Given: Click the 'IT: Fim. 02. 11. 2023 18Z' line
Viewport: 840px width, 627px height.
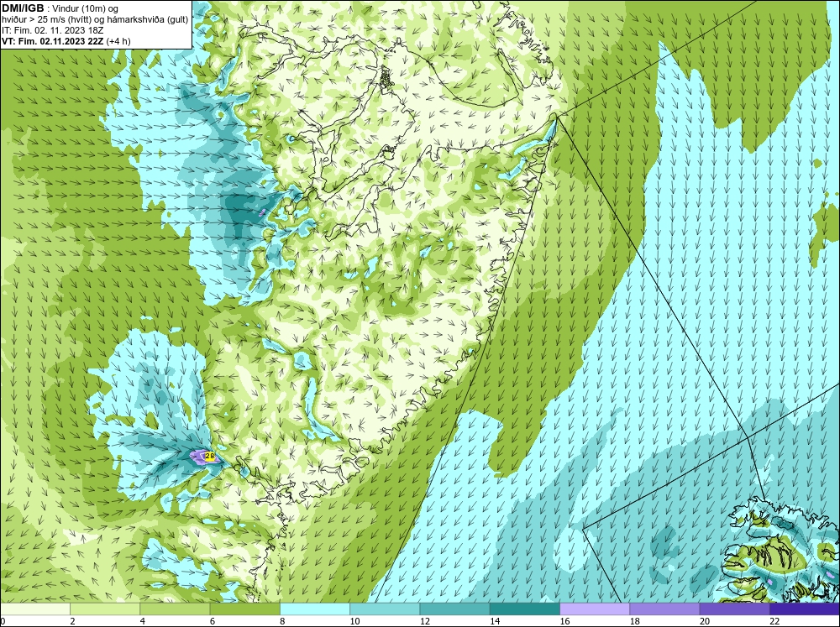Looking at the screenshot, I should (x=53, y=30).
